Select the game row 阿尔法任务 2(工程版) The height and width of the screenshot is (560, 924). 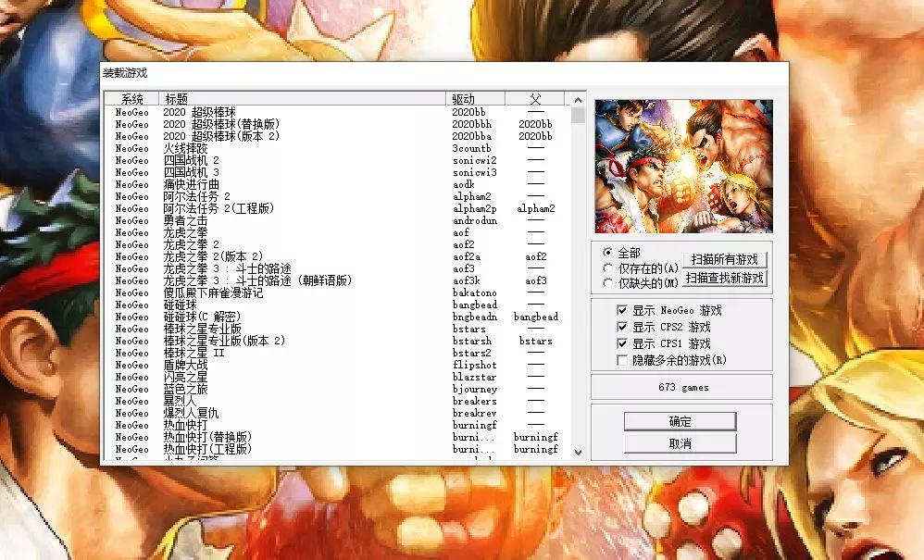click(x=338, y=208)
